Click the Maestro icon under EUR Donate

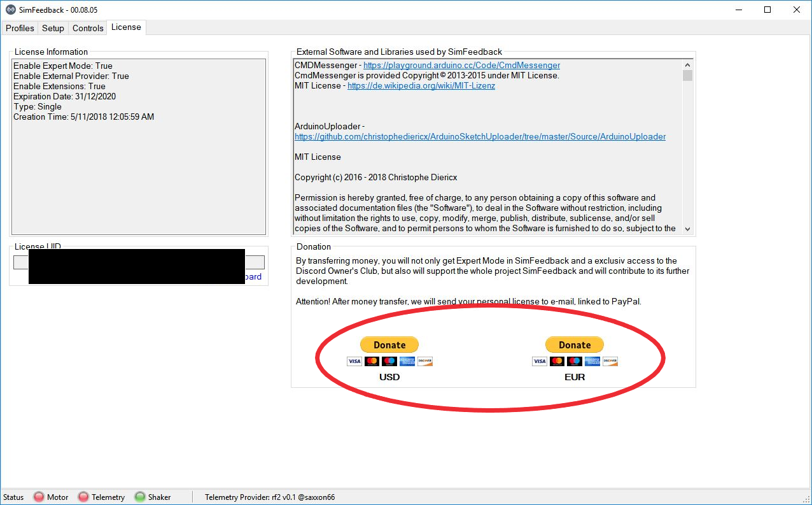(575, 361)
